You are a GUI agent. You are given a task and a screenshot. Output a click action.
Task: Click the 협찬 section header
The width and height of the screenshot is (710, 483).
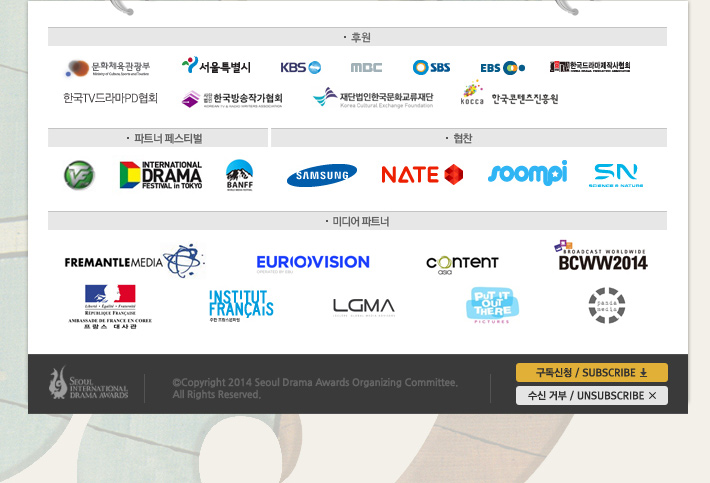click(x=469, y=138)
